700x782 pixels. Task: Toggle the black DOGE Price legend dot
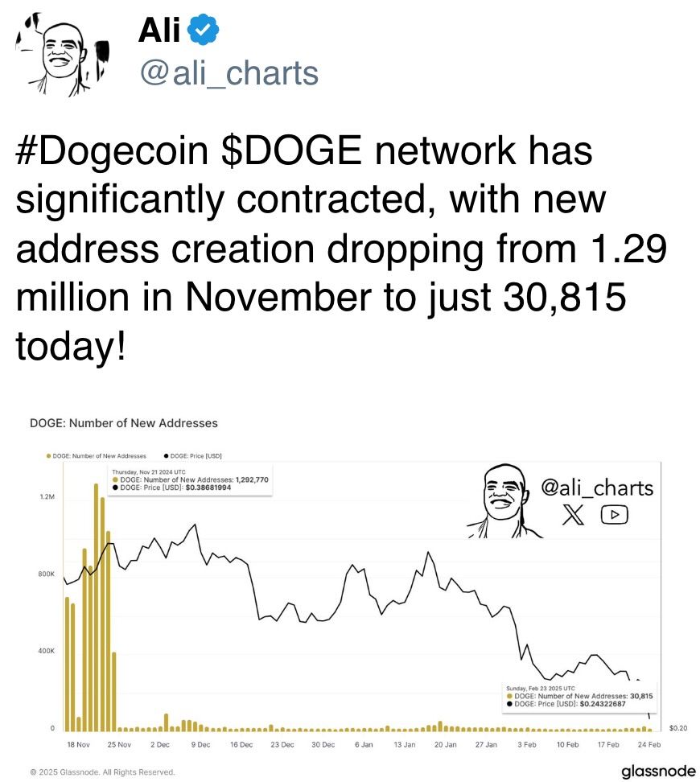click(164, 455)
